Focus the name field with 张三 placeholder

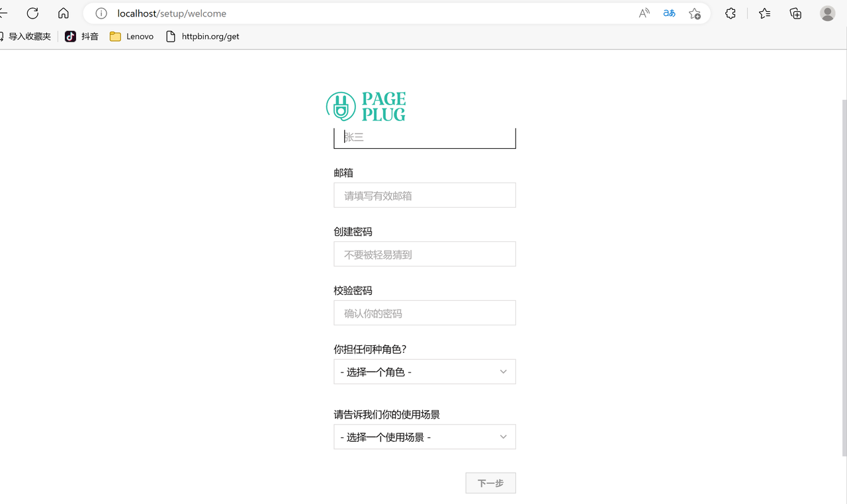pyautogui.click(x=425, y=138)
